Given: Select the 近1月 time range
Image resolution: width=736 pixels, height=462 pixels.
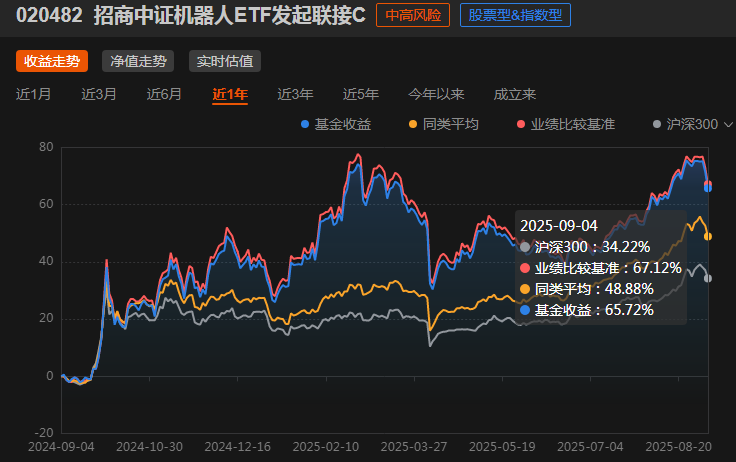Looking at the screenshot, I should [33, 94].
